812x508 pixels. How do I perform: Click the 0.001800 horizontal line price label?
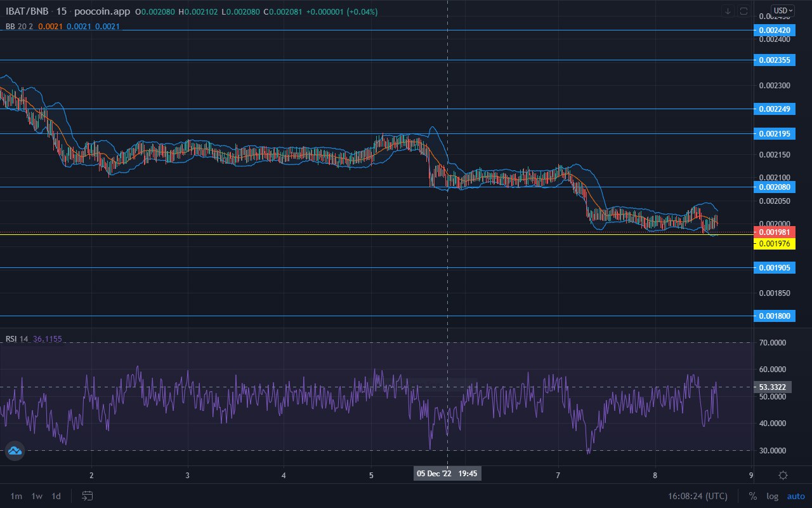click(774, 316)
